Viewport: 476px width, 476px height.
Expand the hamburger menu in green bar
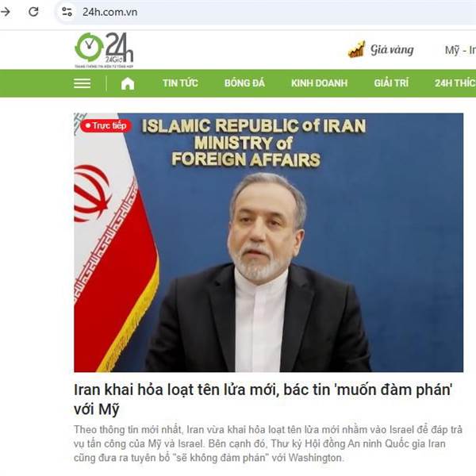[x=83, y=83]
